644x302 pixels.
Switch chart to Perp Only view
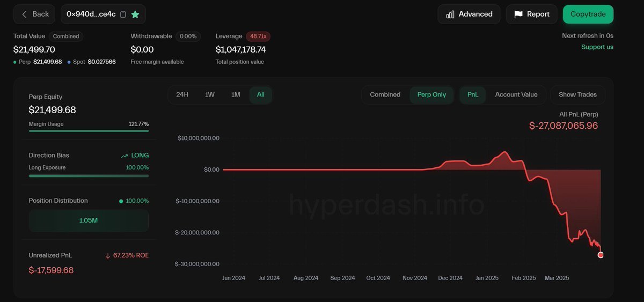431,94
